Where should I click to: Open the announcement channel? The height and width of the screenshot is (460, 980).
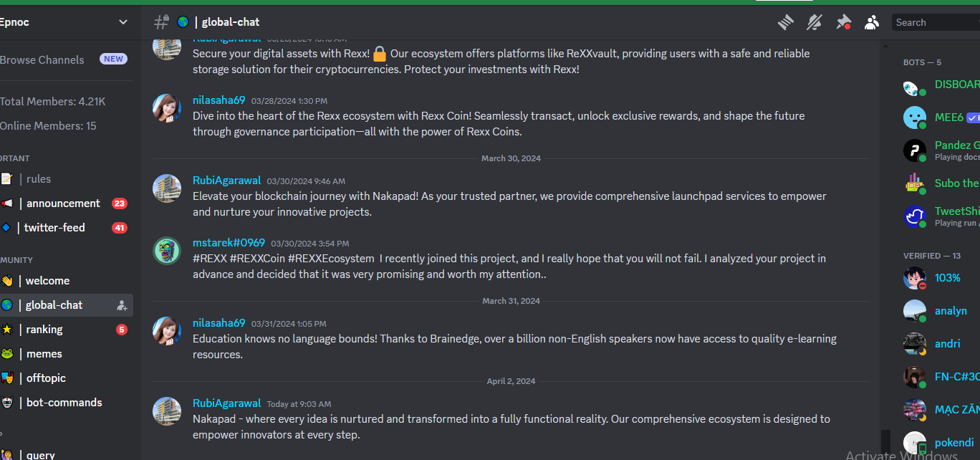64,203
